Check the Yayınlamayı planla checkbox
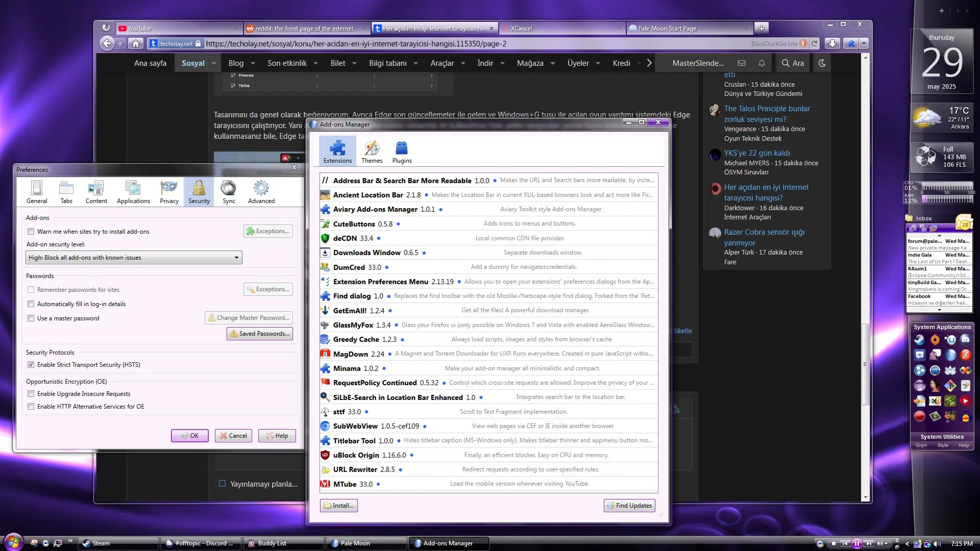Viewport: 980px width, 551px height. pos(222,484)
